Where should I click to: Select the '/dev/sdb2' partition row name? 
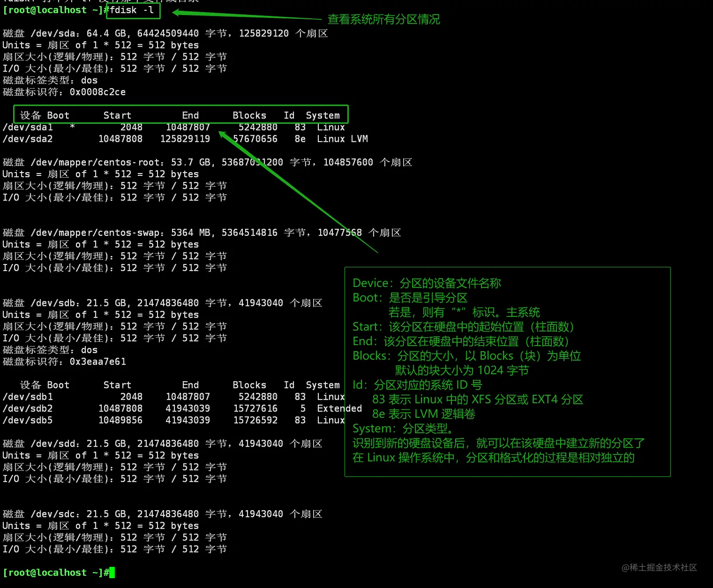(x=28, y=408)
